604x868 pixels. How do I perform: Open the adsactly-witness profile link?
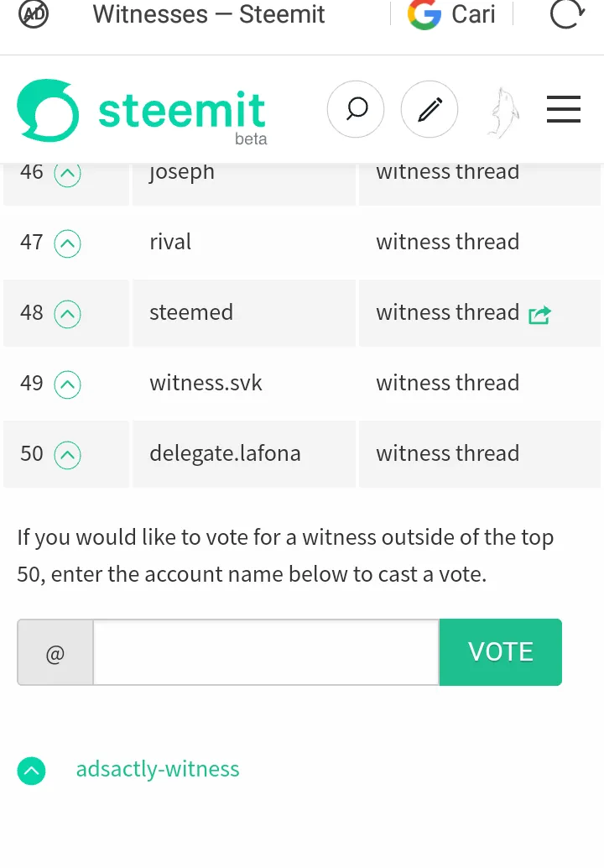point(158,769)
